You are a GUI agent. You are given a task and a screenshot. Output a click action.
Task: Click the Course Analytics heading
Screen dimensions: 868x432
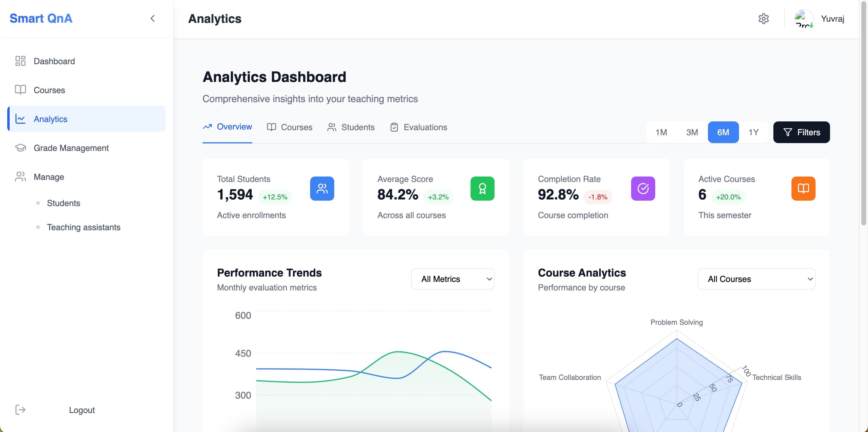pos(582,272)
